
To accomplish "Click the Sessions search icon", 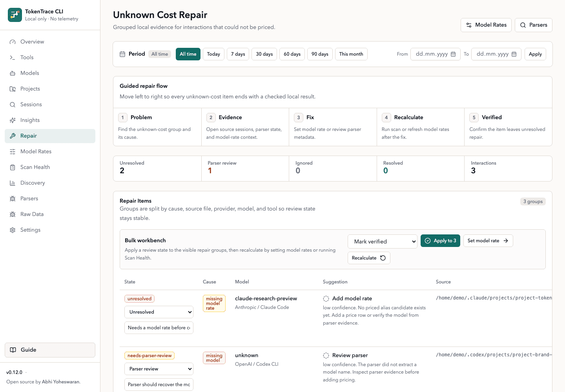I will 13,105.
